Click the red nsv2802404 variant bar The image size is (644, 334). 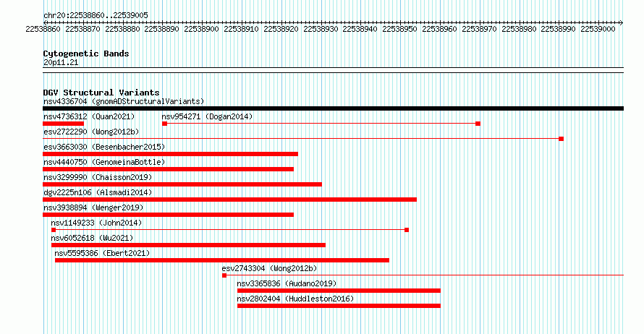click(339, 306)
